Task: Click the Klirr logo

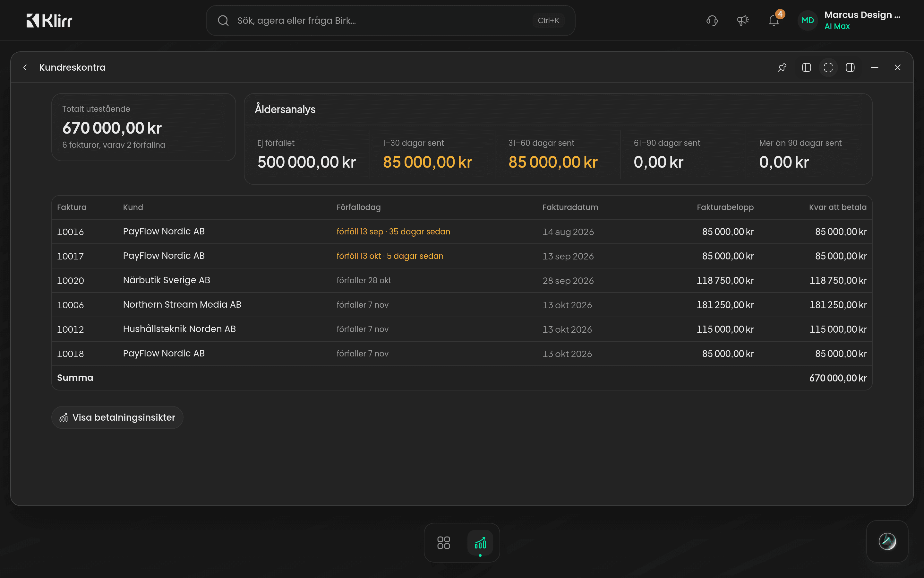Action: coord(49,21)
